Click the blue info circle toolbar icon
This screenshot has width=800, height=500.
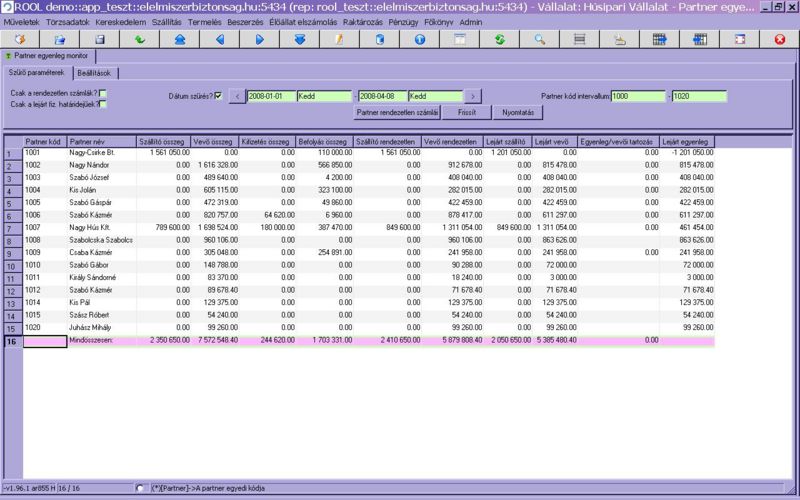click(x=419, y=40)
